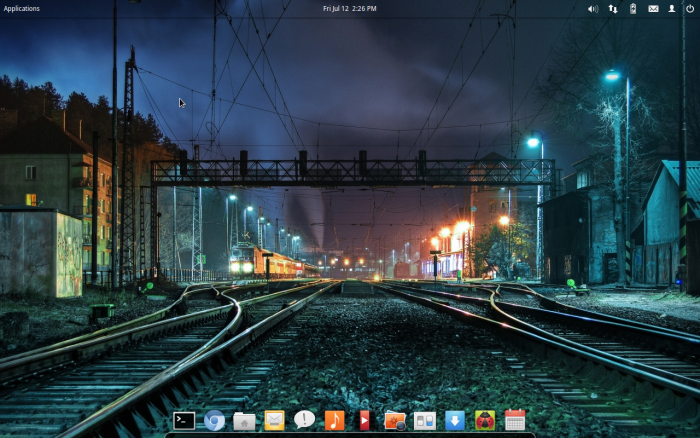Open the power session menu

(x=690, y=8)
